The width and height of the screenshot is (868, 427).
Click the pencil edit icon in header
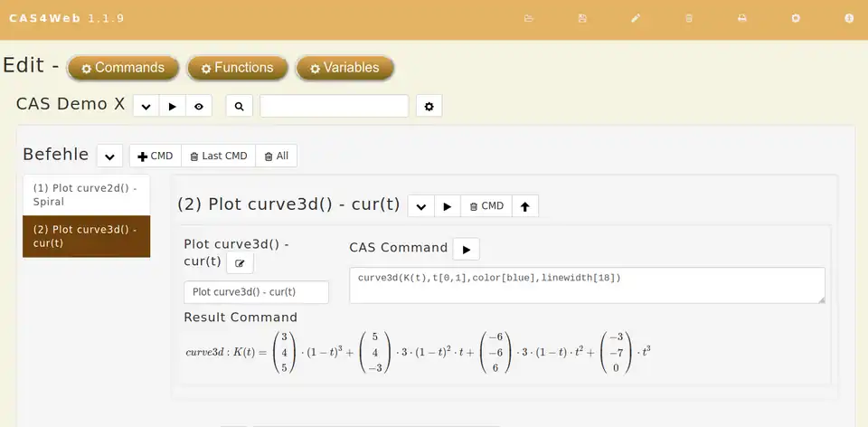coord(636,18)
